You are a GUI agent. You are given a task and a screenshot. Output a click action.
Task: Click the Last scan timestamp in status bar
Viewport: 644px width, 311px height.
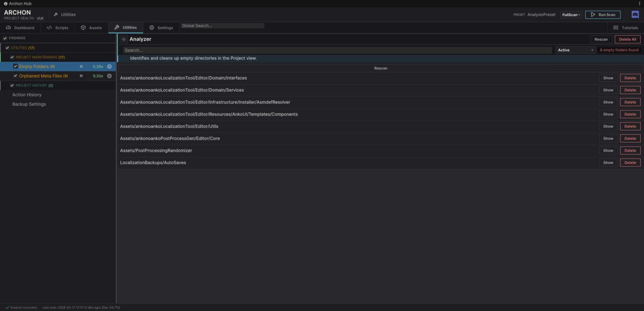pos(81,308)
